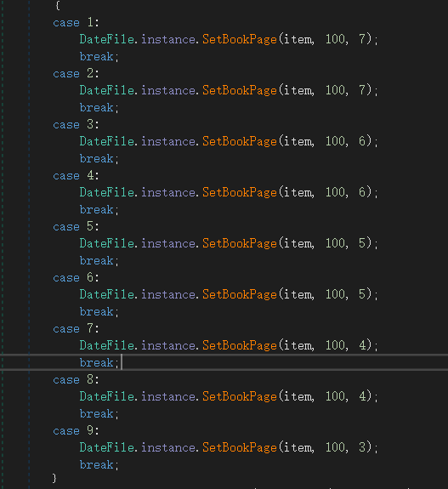The width and height of the screenshot is (448, 489).
Task: Click SetBookPage in the case 1 block
Action: 240,40
